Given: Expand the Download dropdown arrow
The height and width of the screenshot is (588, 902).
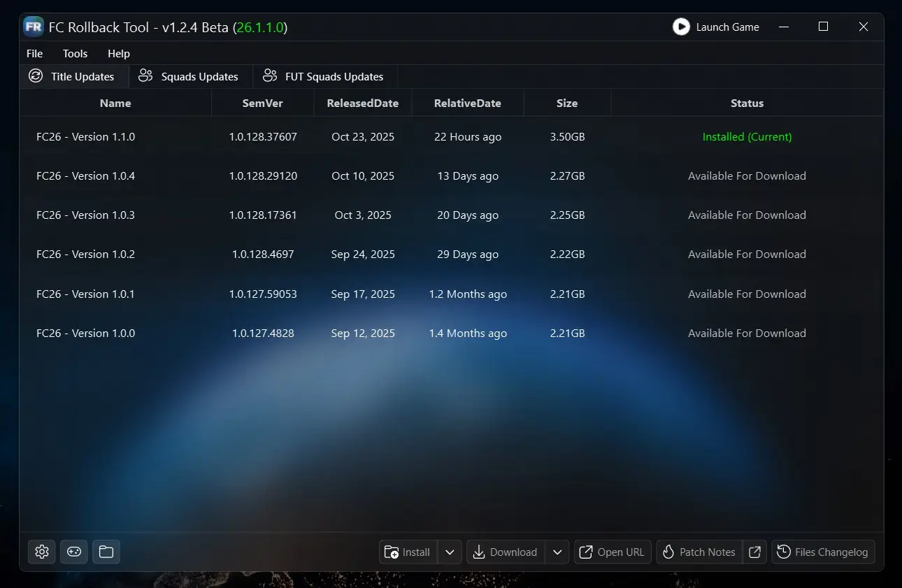Looking at the screenshot, I should click(x=557, y=552).
